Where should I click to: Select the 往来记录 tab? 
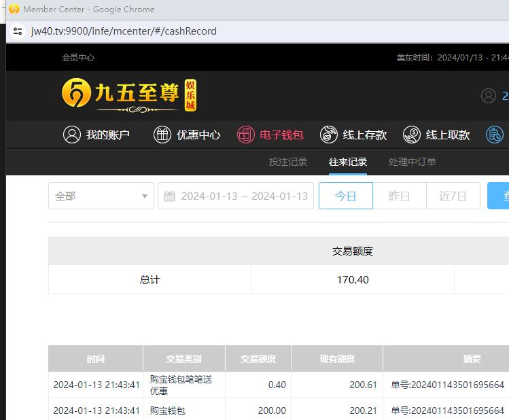click(348, 162)
